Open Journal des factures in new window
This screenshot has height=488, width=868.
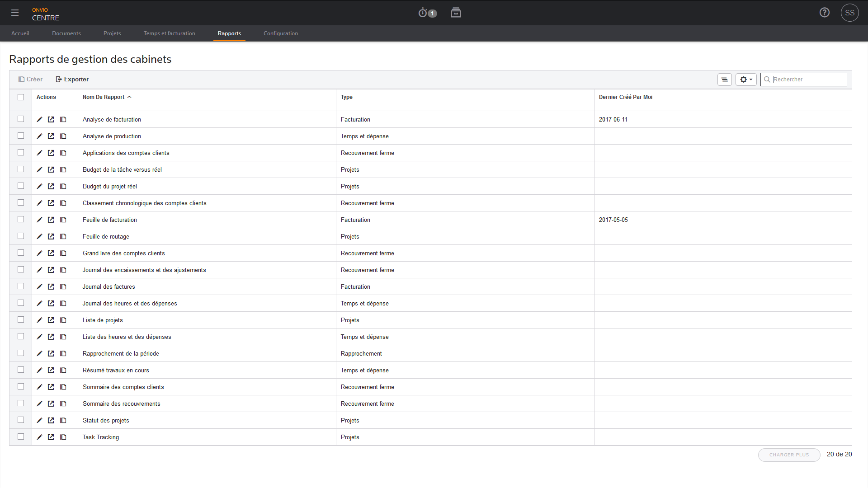(51, 286)
